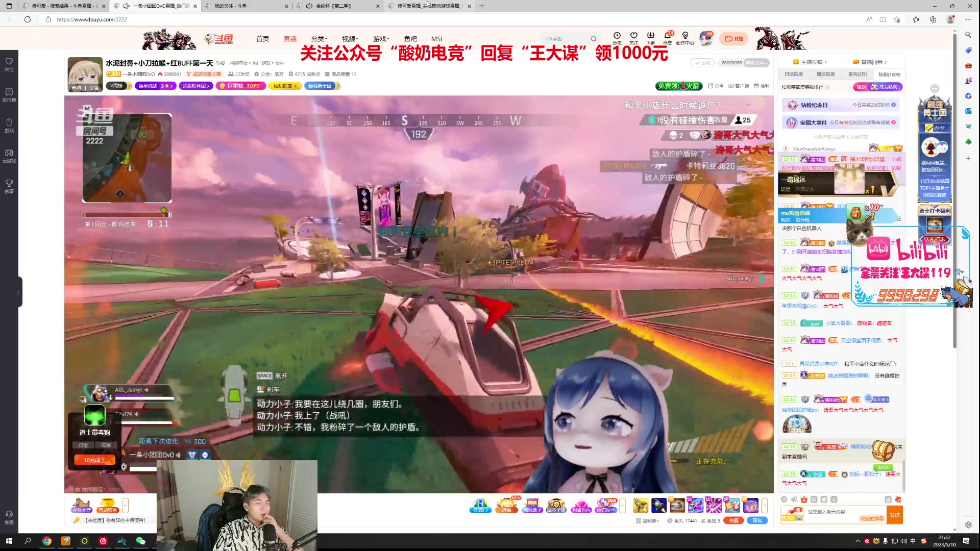Expand the 游戏 dropdown in the navigation
This screenshot has height=551, width=980.
click(x=381, y=39)
